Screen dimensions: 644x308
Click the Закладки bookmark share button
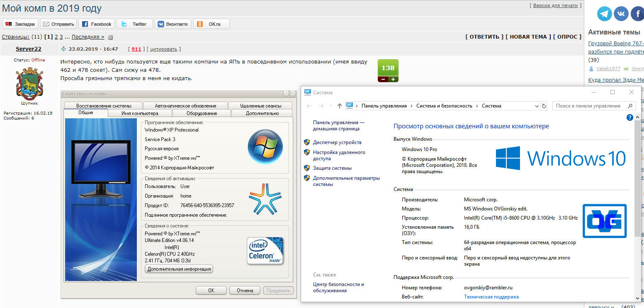[x=20, y=24]
